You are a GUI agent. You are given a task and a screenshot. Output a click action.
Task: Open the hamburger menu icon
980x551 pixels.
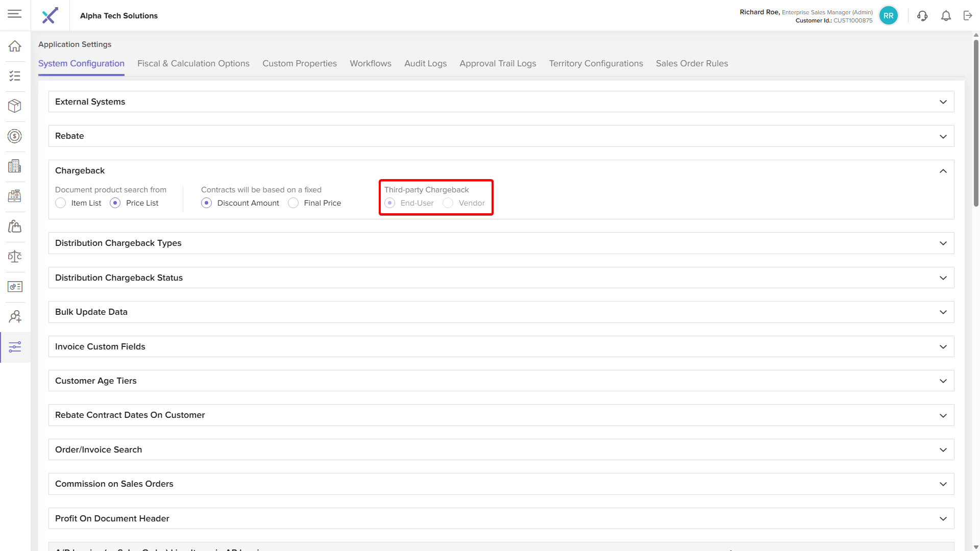pos(15,14)
